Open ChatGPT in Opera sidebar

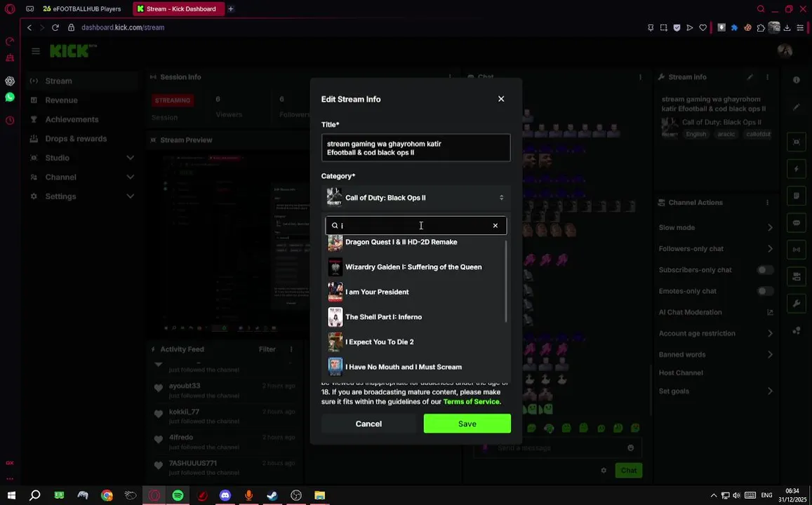click(x=10, y=81)
